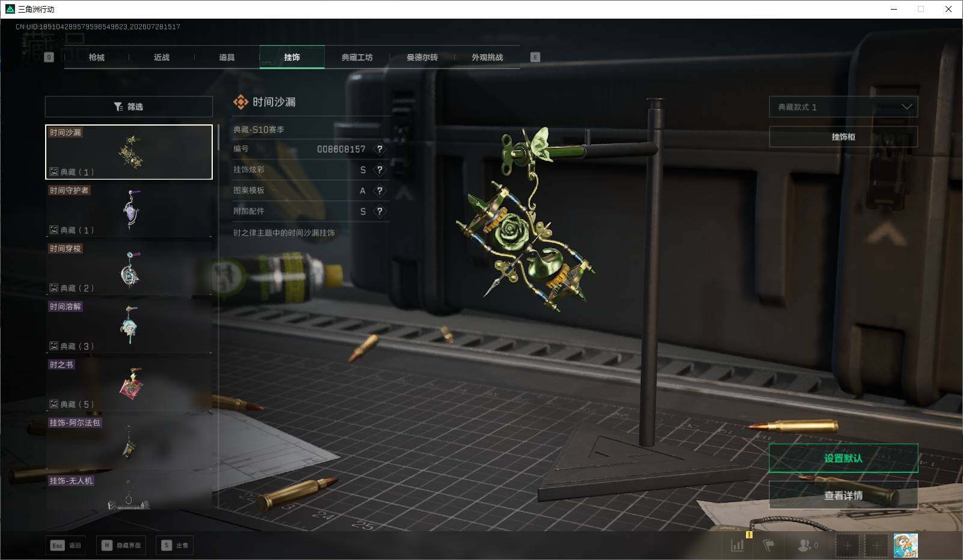963x560 pixels.
Task: Click the question mark beside 附加配件
Action: pyautogui.click(x=379, y=212)
